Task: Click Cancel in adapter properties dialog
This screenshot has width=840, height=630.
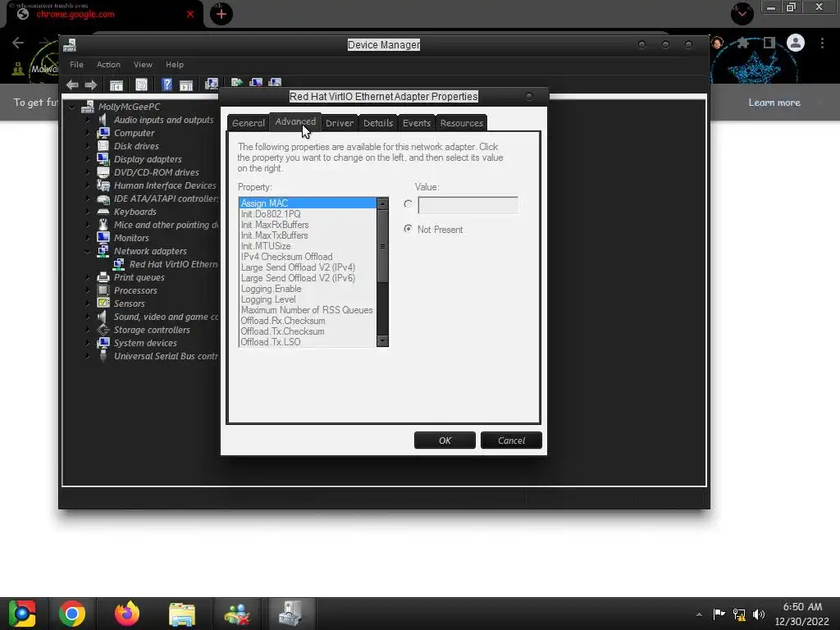Action: (x=511, y=441)
